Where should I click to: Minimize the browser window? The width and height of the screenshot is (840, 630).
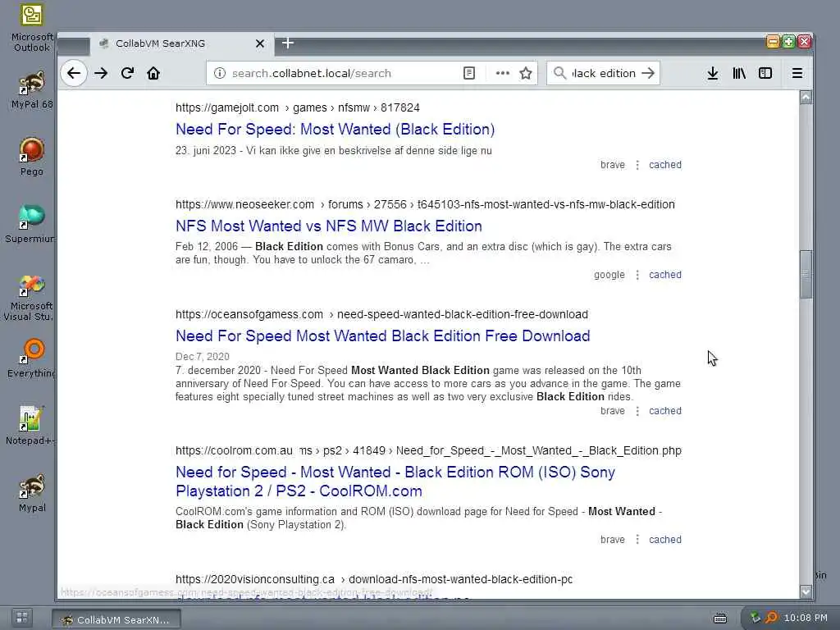tap(773, 41)
